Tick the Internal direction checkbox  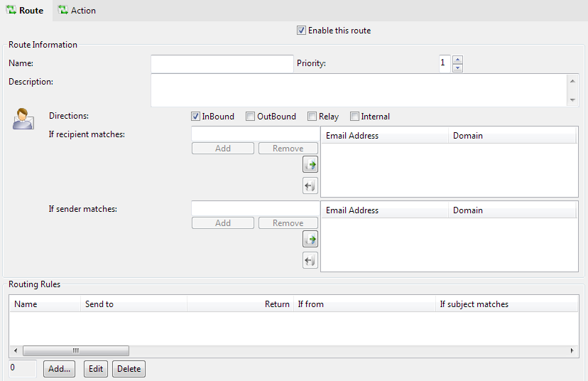[354, 117]
